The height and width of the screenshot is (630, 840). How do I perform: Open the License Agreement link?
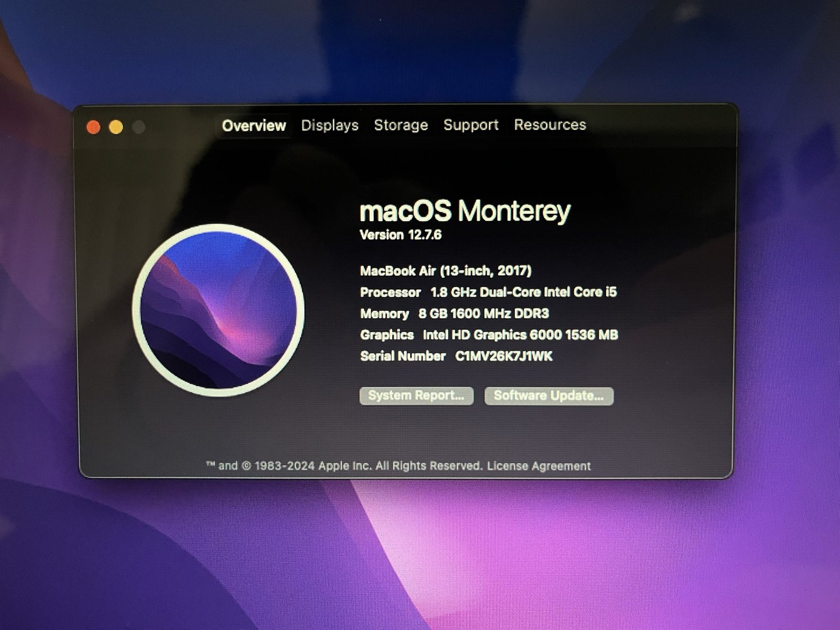point(539,466)
